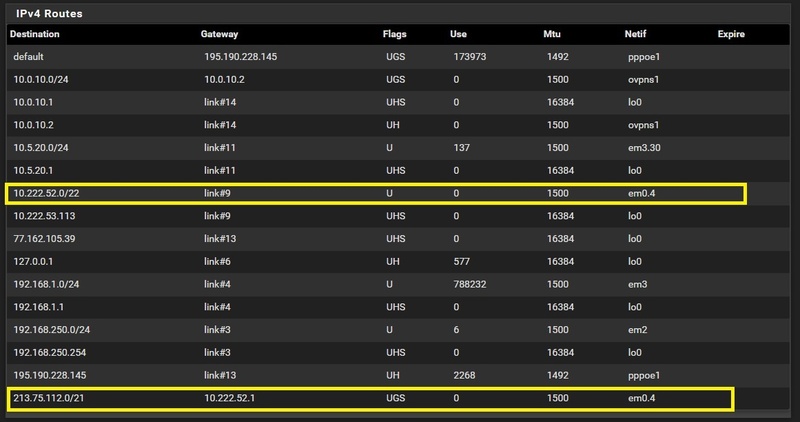Select the highlighted 10.222.52.0/22 destination

46,193
